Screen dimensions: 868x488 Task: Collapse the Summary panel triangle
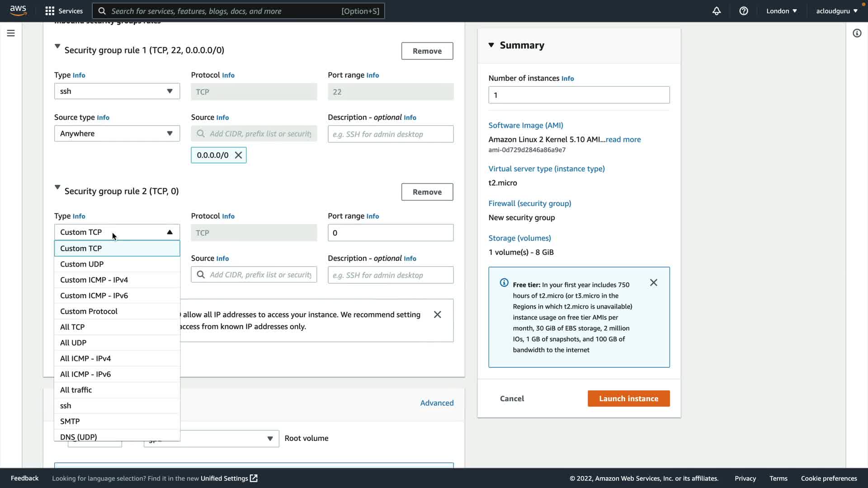(491, 45)
